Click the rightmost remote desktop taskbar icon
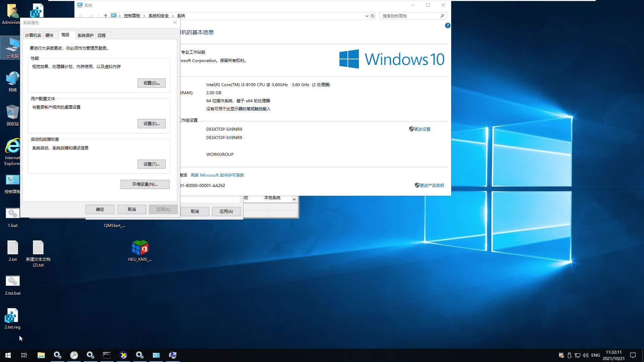 pyautogui.click(x=172, y=355)
